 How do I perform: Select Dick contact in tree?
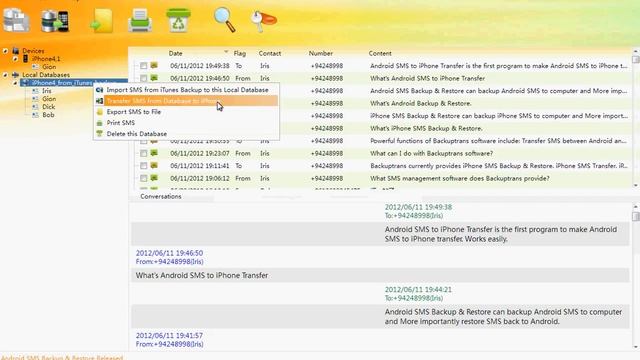tap(49, 107)
